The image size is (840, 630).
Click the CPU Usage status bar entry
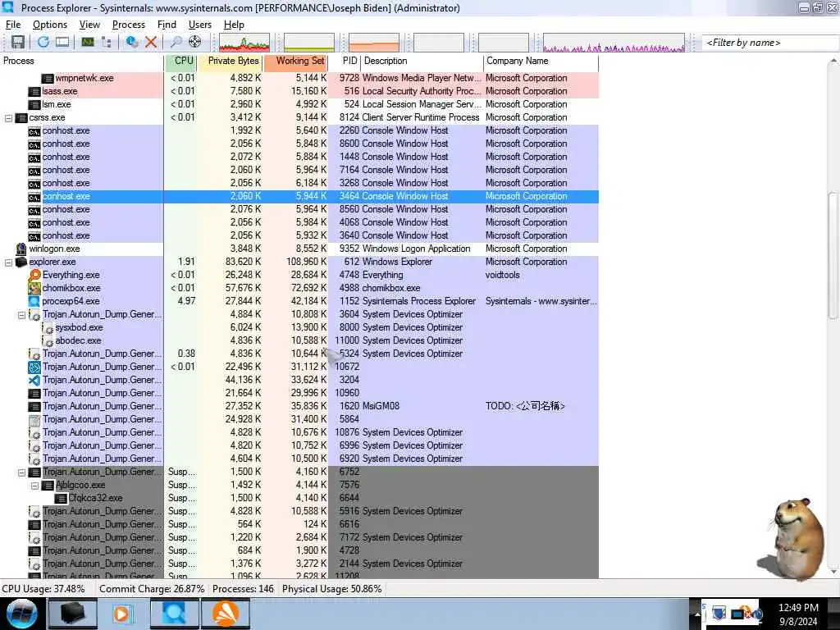43,589
